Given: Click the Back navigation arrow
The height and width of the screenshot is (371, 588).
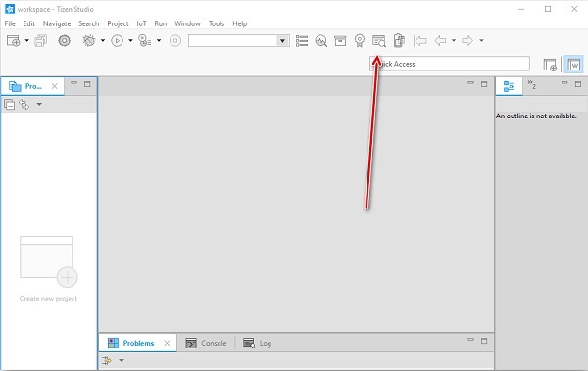Looking at the screenshot, I should pyautogui.click(x=440, y=40).
